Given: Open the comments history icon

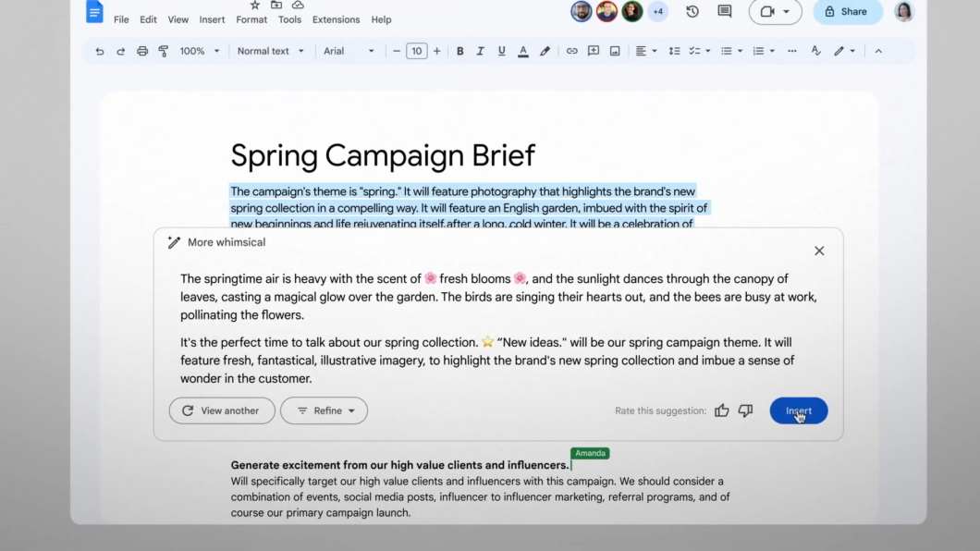Looking at the screenshot, I should pyautogui.click(x=725, y=11).
